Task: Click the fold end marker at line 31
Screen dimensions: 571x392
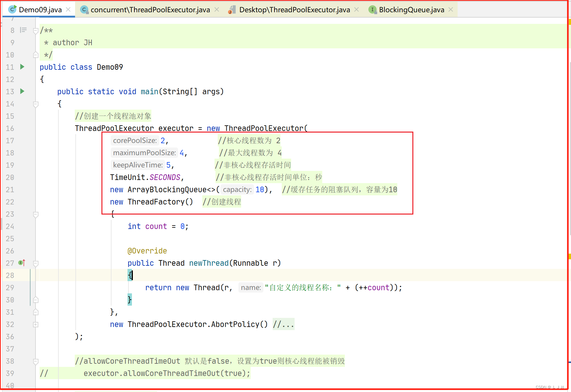Action: tap(36, 312)
